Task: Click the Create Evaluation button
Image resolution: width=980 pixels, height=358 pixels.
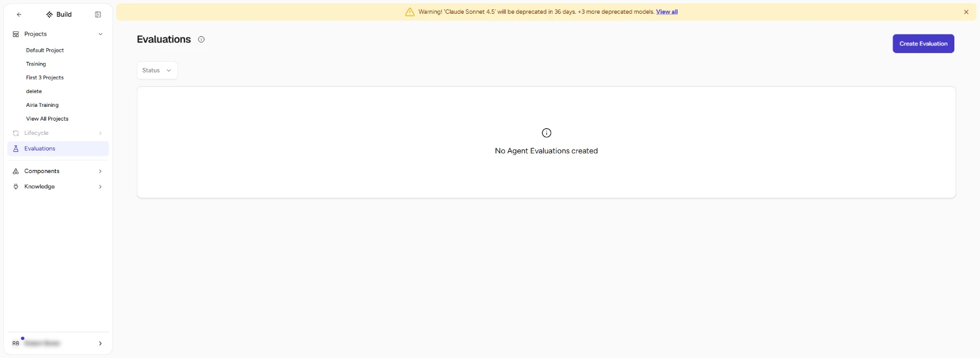Action: (923, 44)
